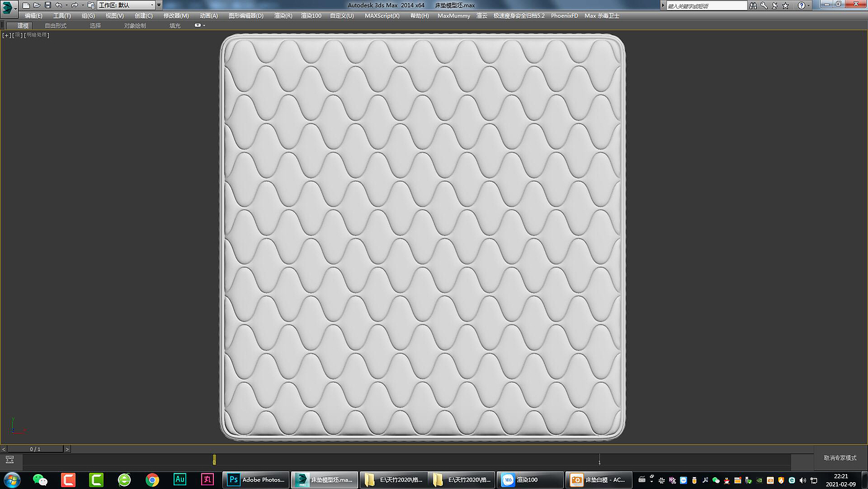Click the New Scene icon

pyautogui.click(x=26, y=5)
